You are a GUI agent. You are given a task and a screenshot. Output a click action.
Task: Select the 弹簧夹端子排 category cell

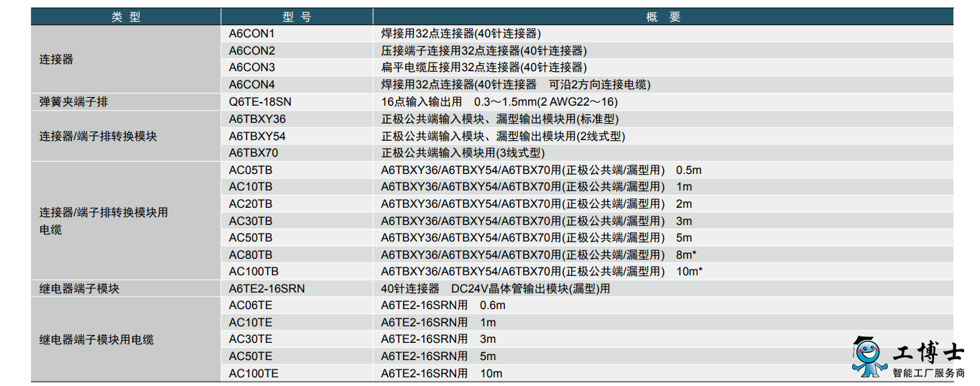pyautogui.click(x=126, y=102)
